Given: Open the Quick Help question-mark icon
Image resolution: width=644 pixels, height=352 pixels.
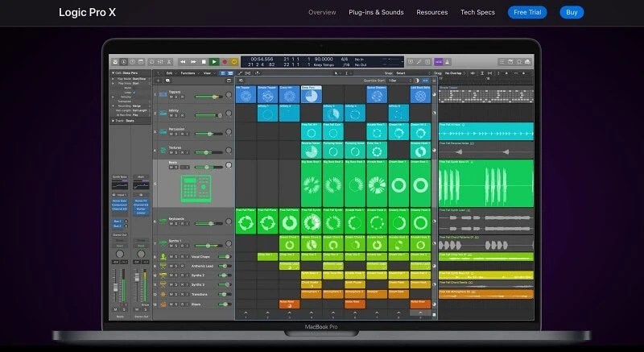Looking at the screenshot, I should [x=132, y=61].
